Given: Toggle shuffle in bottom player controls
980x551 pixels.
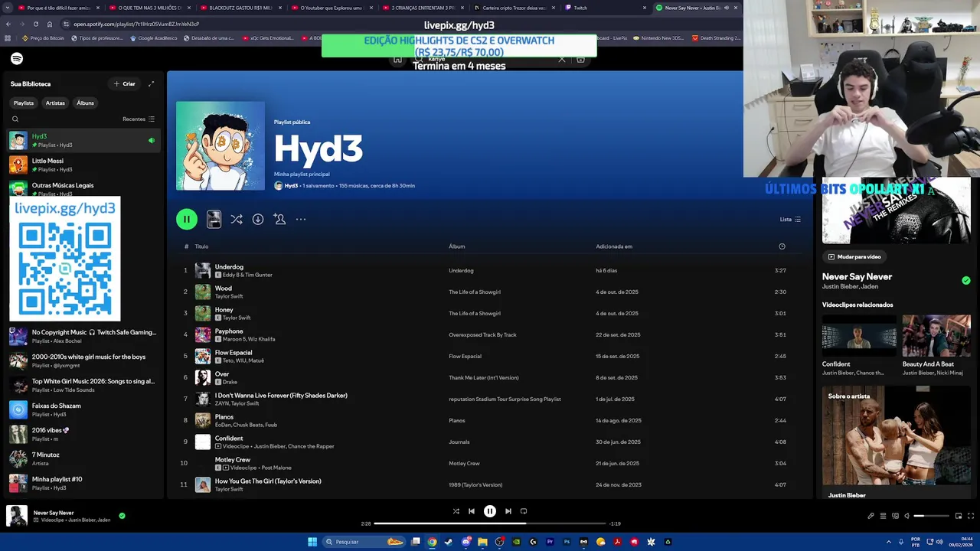Looking at the screenshot, I should click(x=456, y=511).
